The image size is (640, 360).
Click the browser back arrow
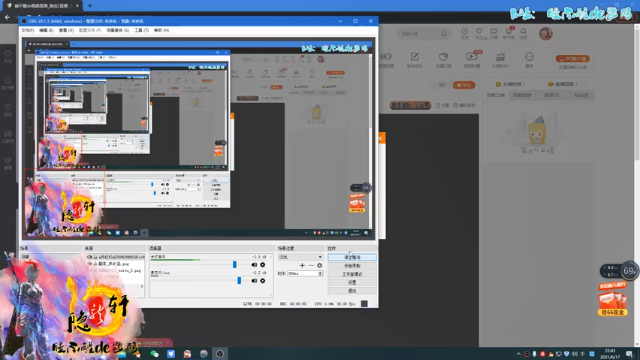(7, 17)
